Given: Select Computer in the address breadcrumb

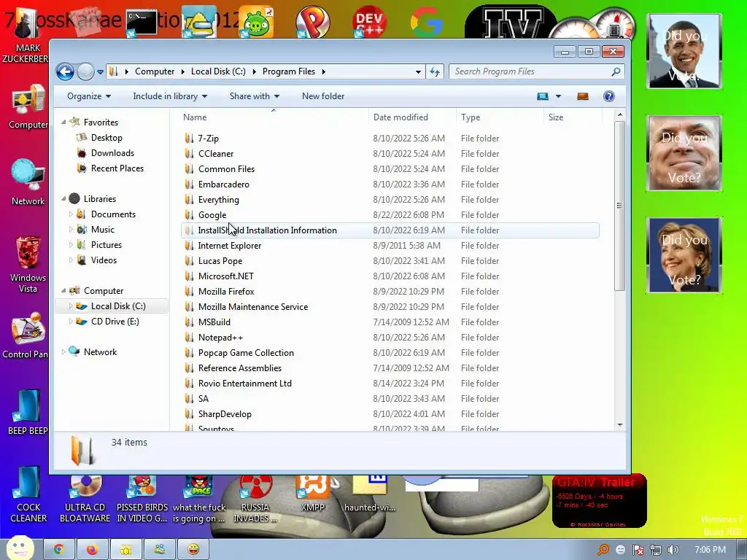Looking at the screenshot, I should point(155,71).
